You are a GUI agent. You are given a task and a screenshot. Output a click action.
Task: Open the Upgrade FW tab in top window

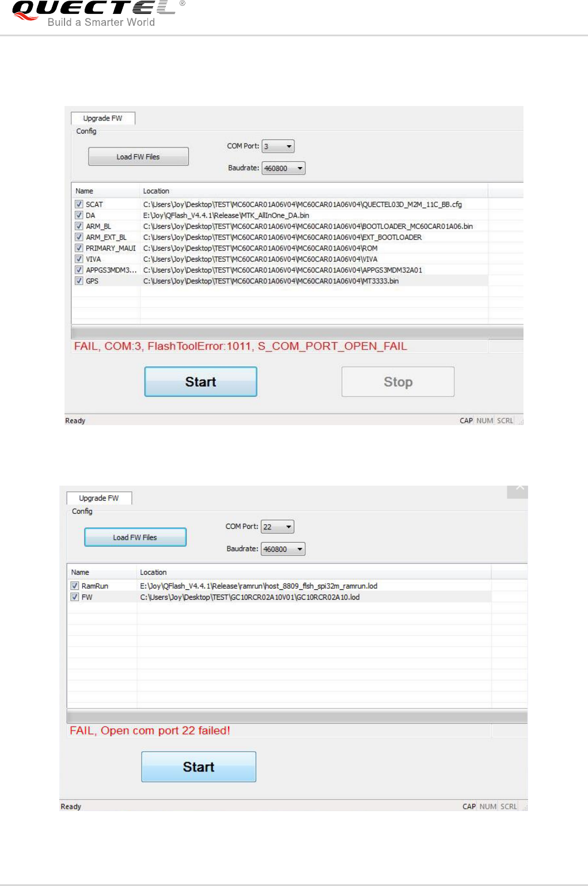(x=103, y=118)
